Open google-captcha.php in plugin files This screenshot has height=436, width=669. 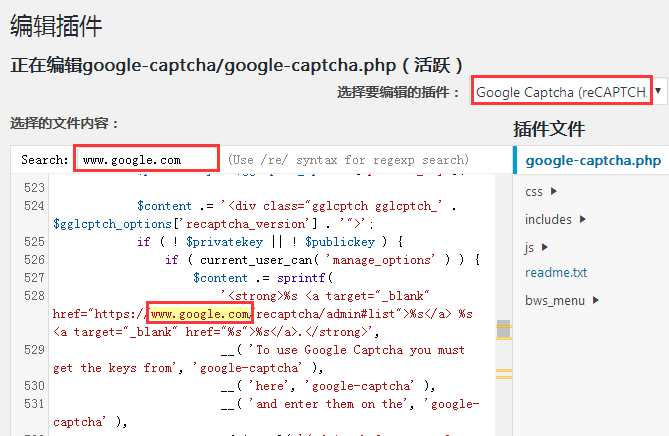tap(593, 161)
